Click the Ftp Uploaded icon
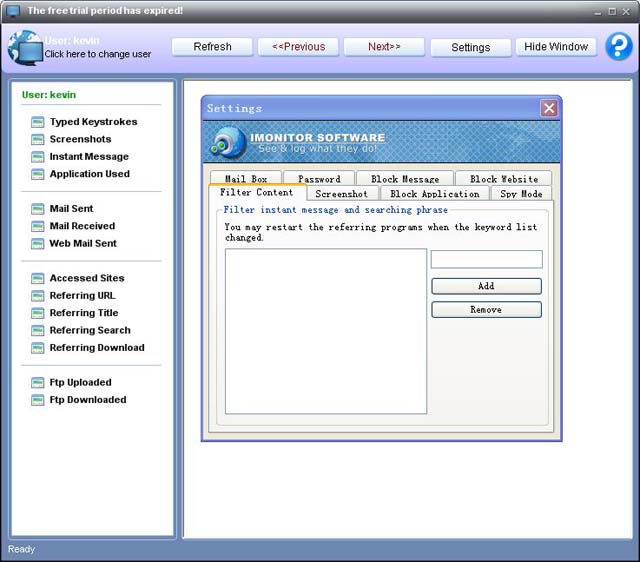640x562 pixels. coord(38,382)
